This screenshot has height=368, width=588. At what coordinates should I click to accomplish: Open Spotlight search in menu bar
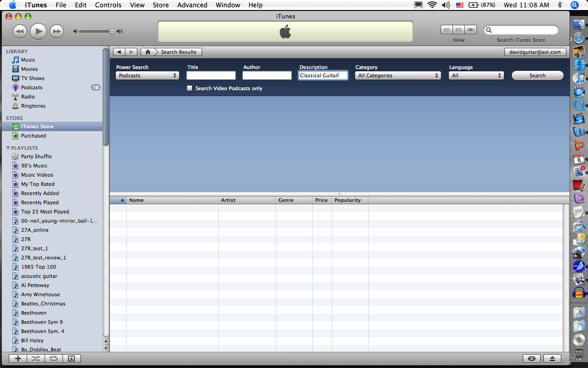click(574, 5)
